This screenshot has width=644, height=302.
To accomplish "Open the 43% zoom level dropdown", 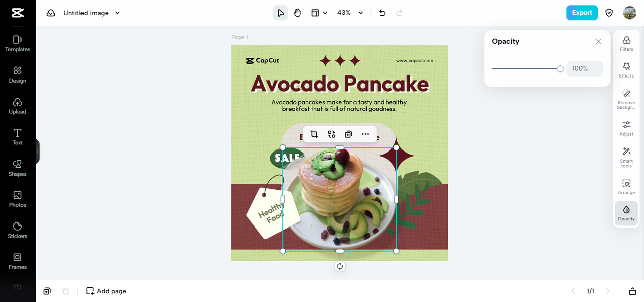I will tap(350, 13).
